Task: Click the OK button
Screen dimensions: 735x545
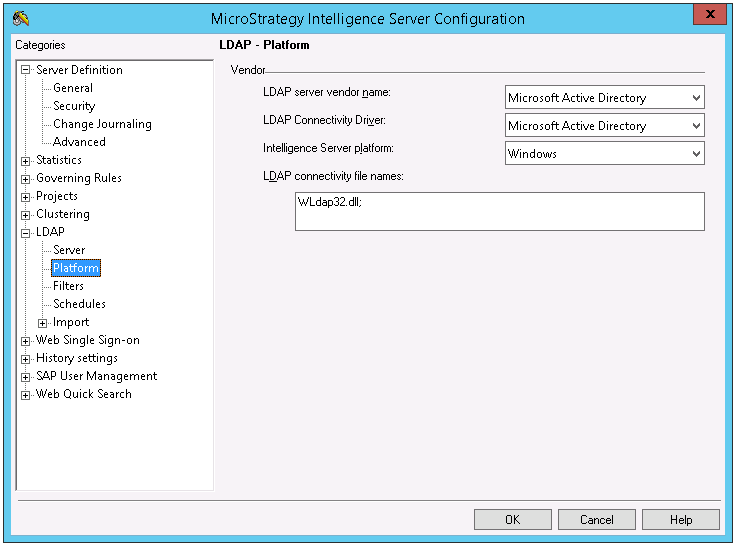Action: point(512,520)
